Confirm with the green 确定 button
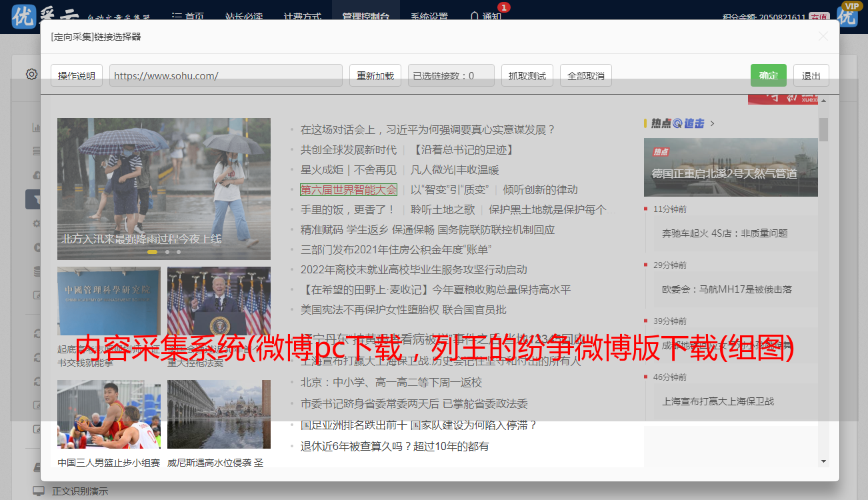The width and height of the screenshot is (868, 500). 769,75
